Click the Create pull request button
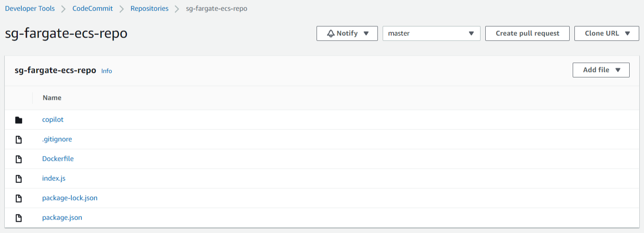 coord(527,34)
